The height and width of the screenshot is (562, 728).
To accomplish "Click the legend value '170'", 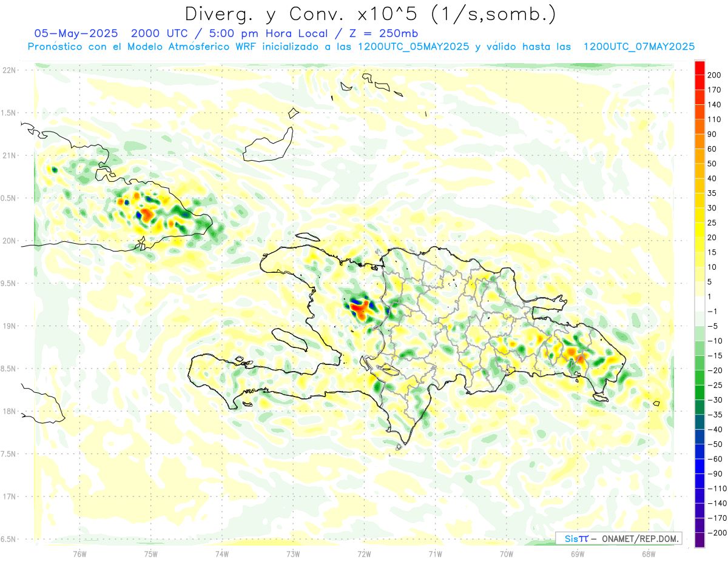I will [x=714, y=90].
